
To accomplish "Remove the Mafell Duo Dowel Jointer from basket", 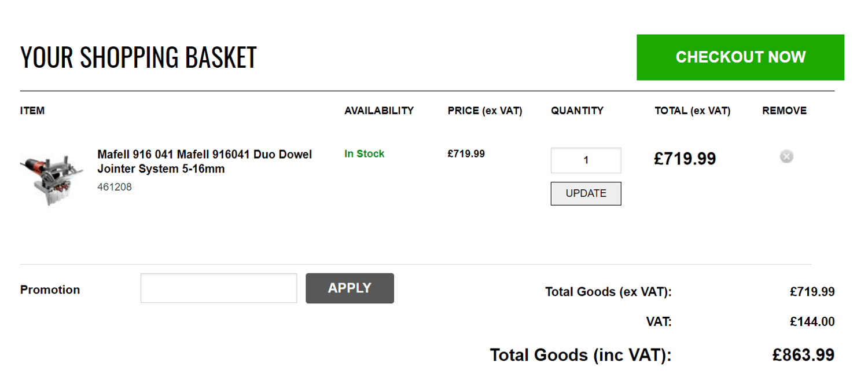I will click(786, 156).
